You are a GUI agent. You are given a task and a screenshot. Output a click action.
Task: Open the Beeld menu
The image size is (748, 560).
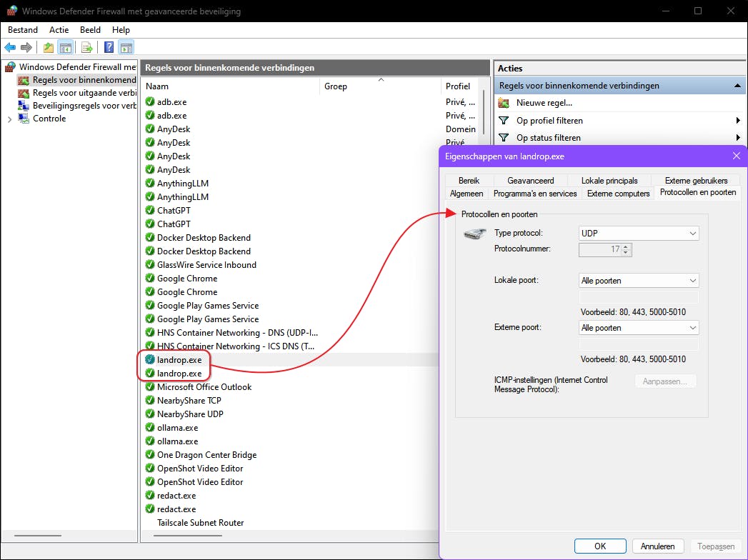point(90,29)
